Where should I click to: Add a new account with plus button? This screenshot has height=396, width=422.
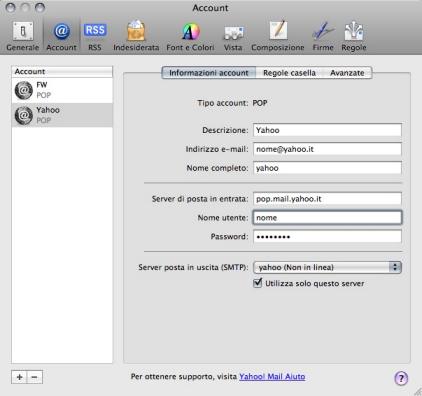pos(19,377)
